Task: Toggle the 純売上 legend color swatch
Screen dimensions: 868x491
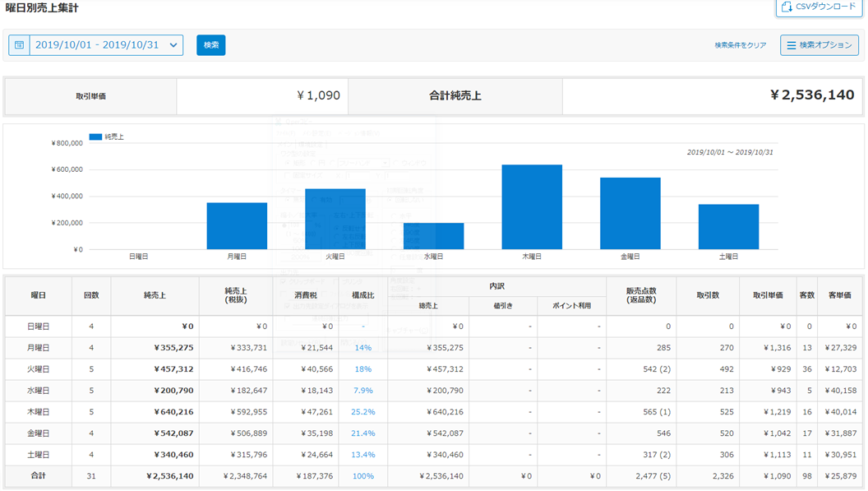Action: point(95,137)
